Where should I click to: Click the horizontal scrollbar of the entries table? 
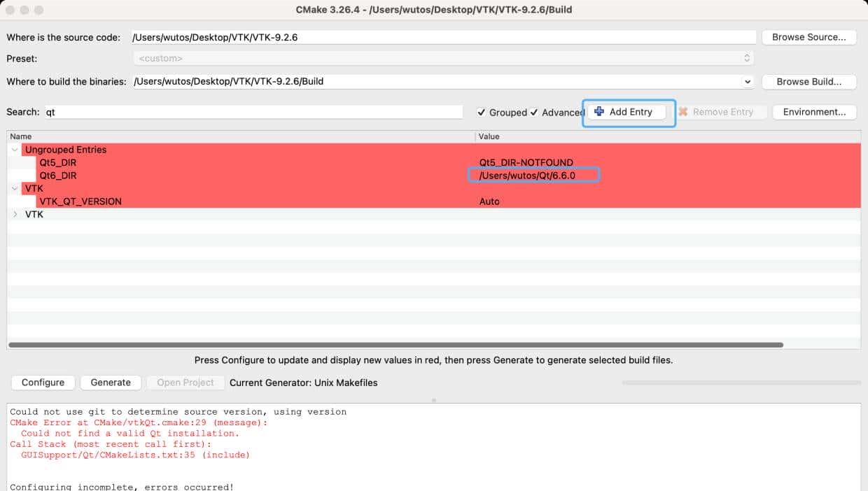(395, 345)
